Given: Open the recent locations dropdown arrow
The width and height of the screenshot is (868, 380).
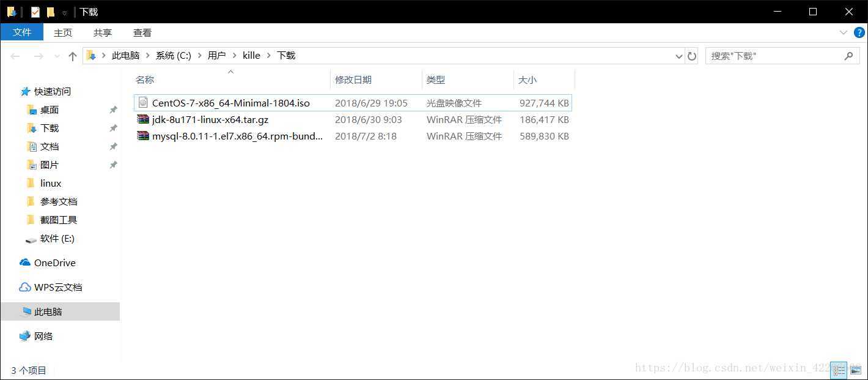Looking at the screenshot, I should [57, 56].
